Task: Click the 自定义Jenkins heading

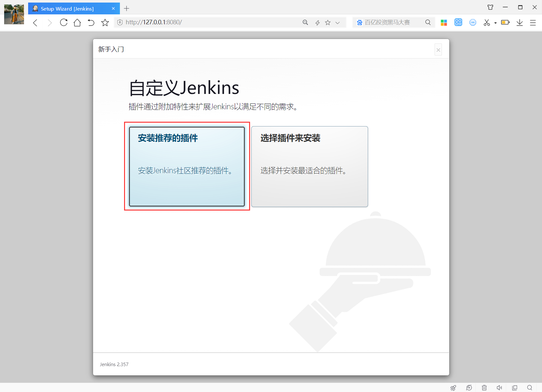Action: click(x=184, y=88)
